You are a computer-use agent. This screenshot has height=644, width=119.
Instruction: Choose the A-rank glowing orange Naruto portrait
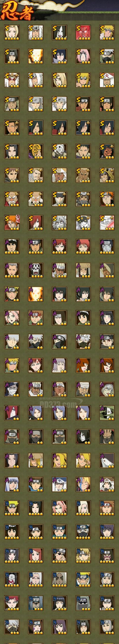pyautogui.click(x=35, y=294)
